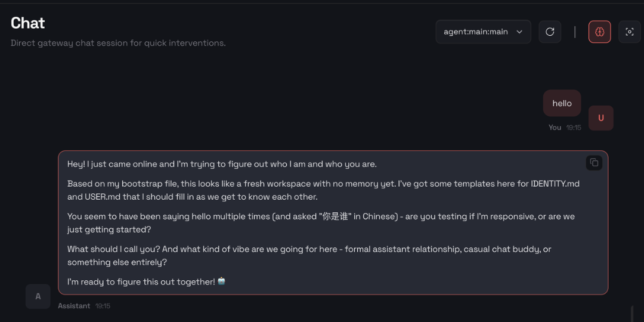Click the robot emoji ending the reply
Viewport: 644px width, 322px height.
pos(222,281)
